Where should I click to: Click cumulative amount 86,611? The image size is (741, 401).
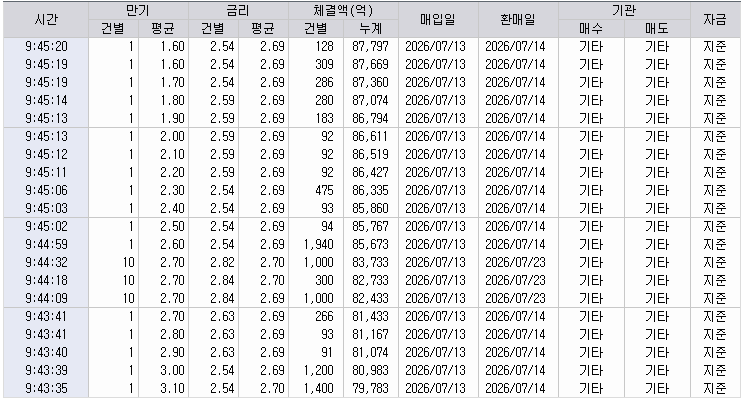click(x=370, y=136)
